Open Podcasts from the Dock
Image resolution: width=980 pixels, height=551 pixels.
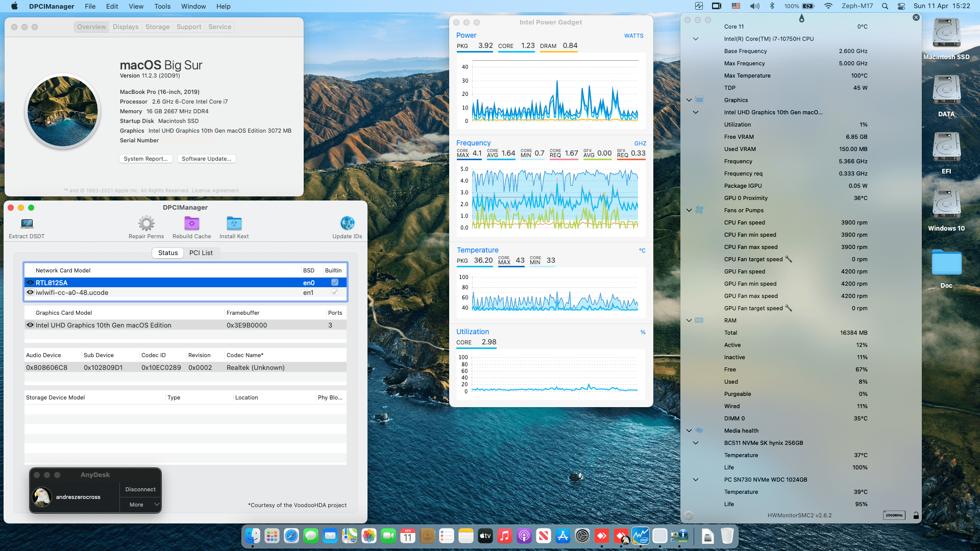[524, 536]
